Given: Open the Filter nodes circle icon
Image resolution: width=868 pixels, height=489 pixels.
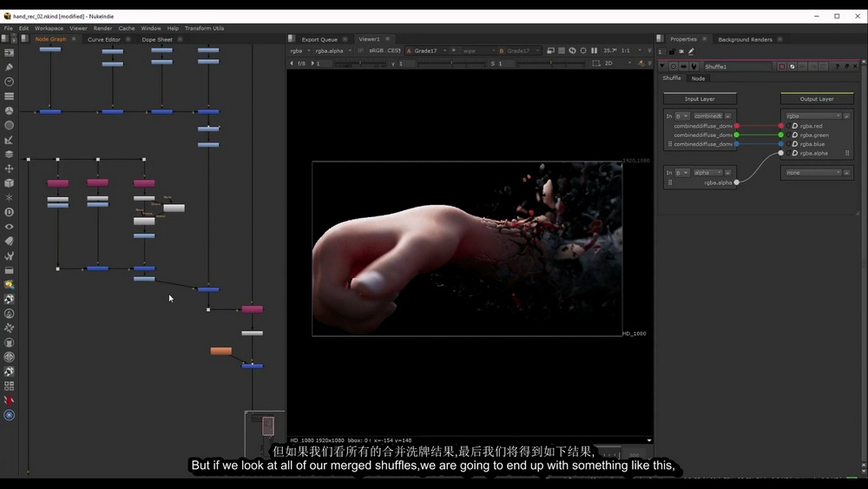Looking at the screenshot, I should click(9, 125).
